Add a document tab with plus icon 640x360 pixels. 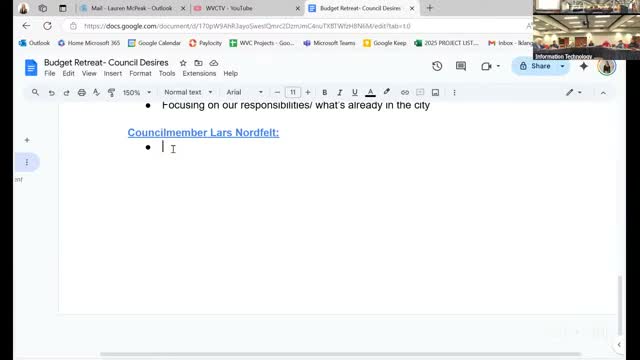coord(27,140)
